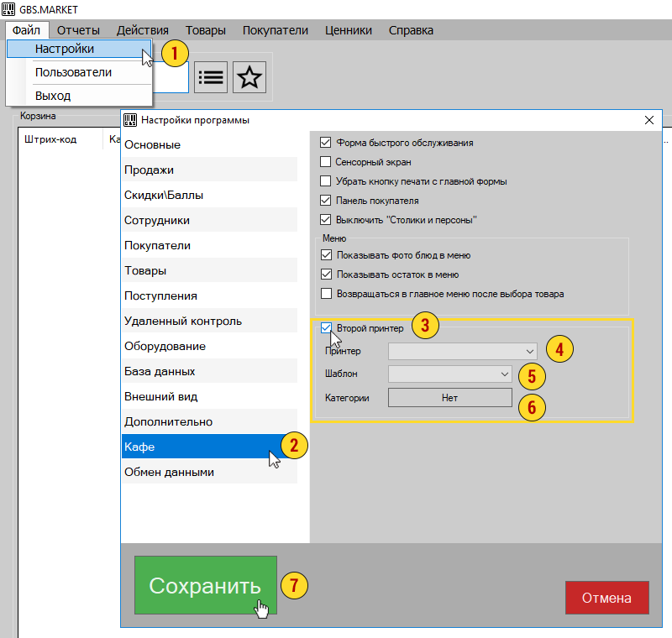The image size is (672, 638).
Task: Enable the Сенсорный экран checkbox
Action: pyautogui.click(x=325, y=162)
